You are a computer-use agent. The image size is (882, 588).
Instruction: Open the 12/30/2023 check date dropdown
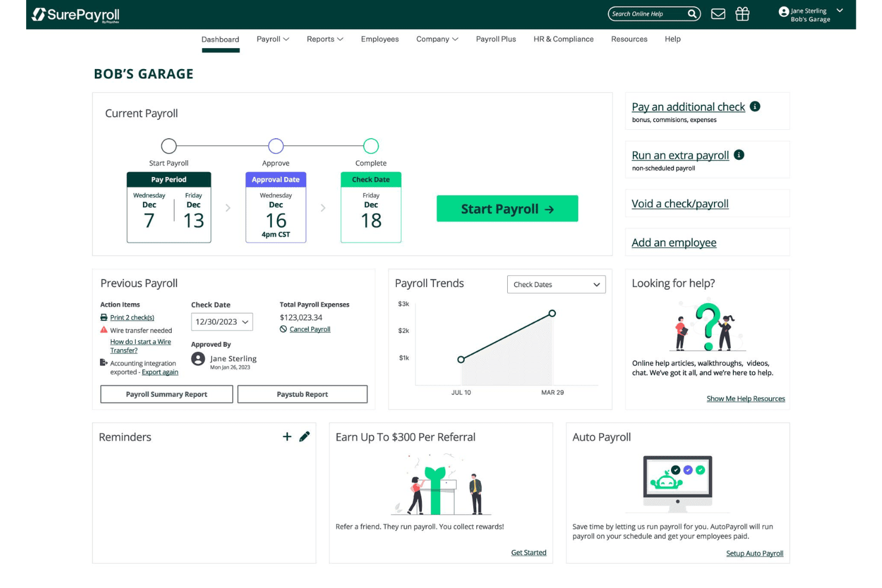click(222, 322)
